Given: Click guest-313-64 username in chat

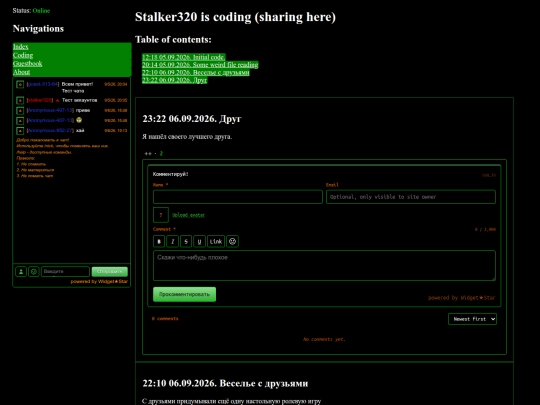Looking at the screenshot, I should [43, 84].
